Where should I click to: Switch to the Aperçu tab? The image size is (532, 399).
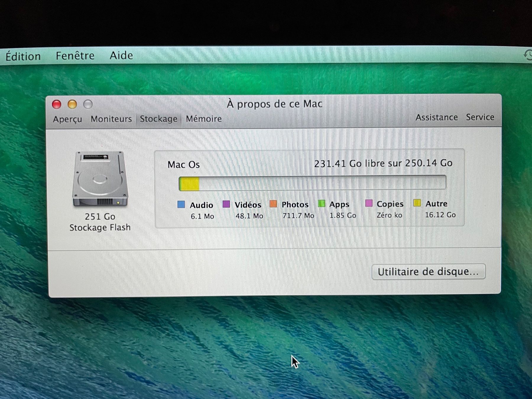[x=68, y=119]
